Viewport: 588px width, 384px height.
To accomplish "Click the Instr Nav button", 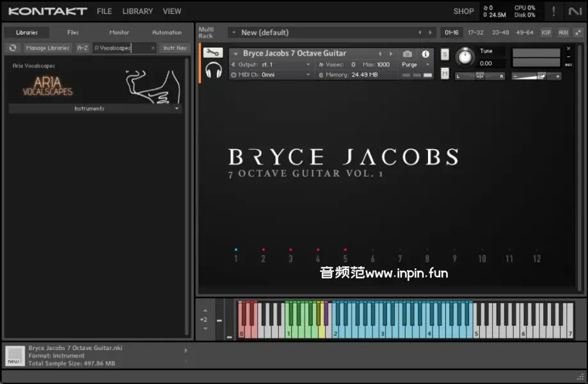I will [x=175, y=48].
